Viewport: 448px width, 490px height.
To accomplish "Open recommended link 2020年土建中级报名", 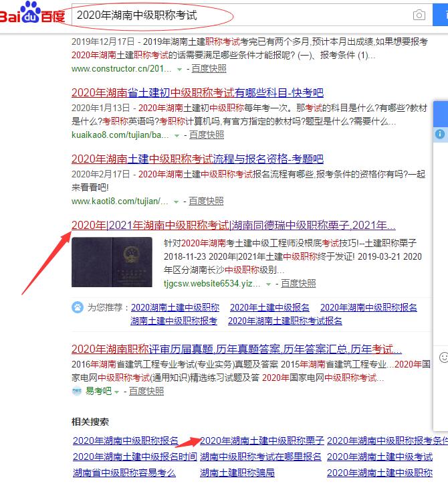I will 269,307.
